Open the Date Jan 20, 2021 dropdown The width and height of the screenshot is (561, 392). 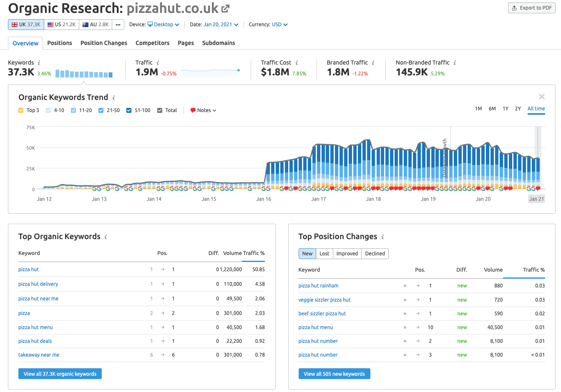click(221, 25)
